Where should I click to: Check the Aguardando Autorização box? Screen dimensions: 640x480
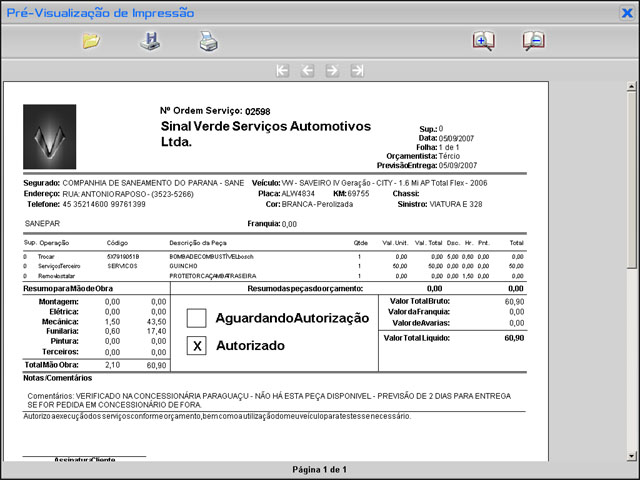pyautogui.click(x=196, y=318)
